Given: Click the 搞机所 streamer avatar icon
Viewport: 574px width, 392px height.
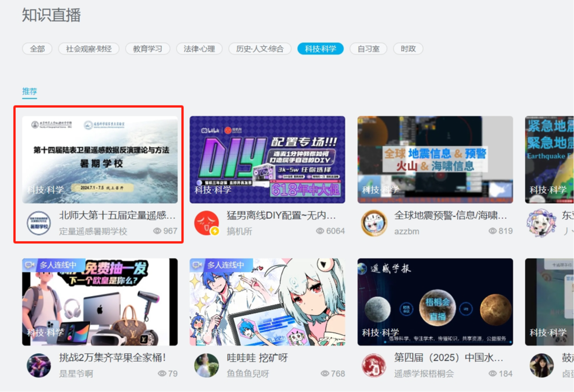Looking at the screenshot, I should coord(206,223).
